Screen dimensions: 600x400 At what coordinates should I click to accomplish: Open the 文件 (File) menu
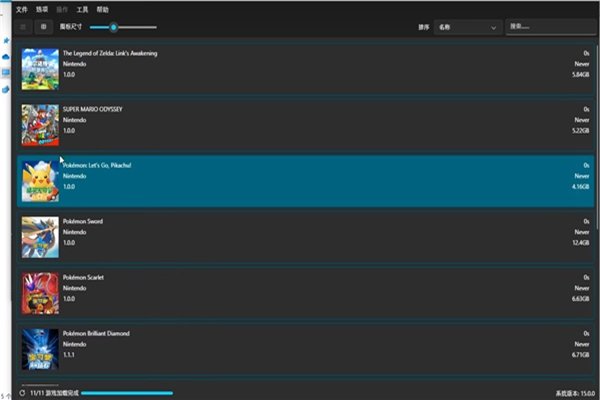coord(21,8)
